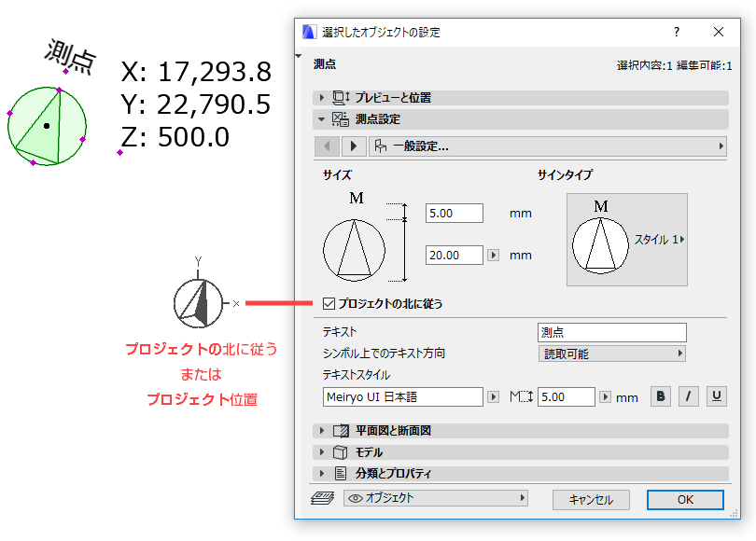Click the forward navigation arrow above 一般設定
The width and height of the screenshot is (756, 541).
tap(356, 147)
